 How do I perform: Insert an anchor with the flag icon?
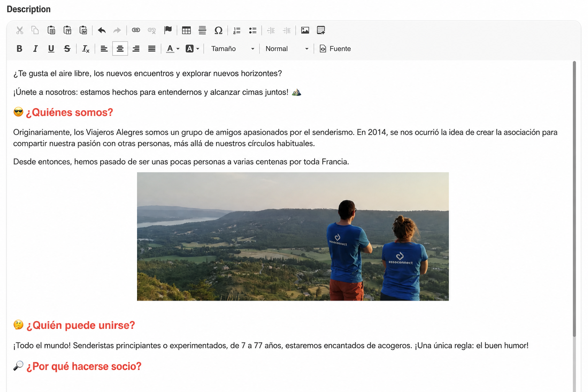(168, 30)
